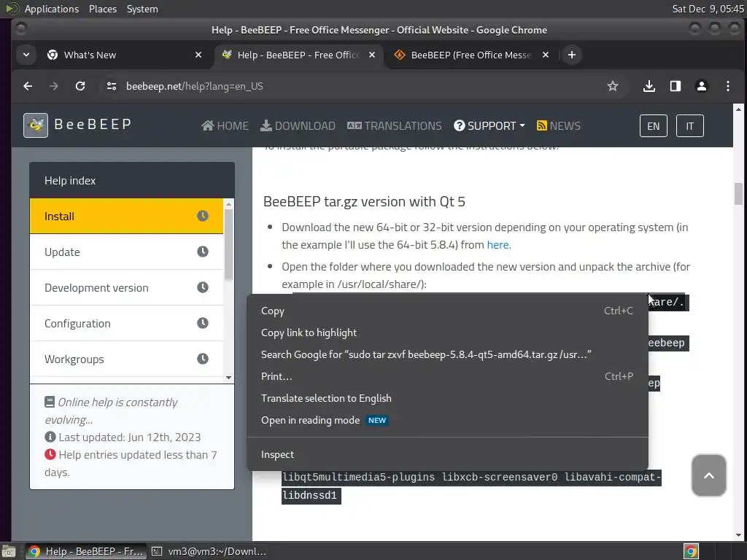
Task: Click clock icon beside Configuration
Action: pos(203,323)
